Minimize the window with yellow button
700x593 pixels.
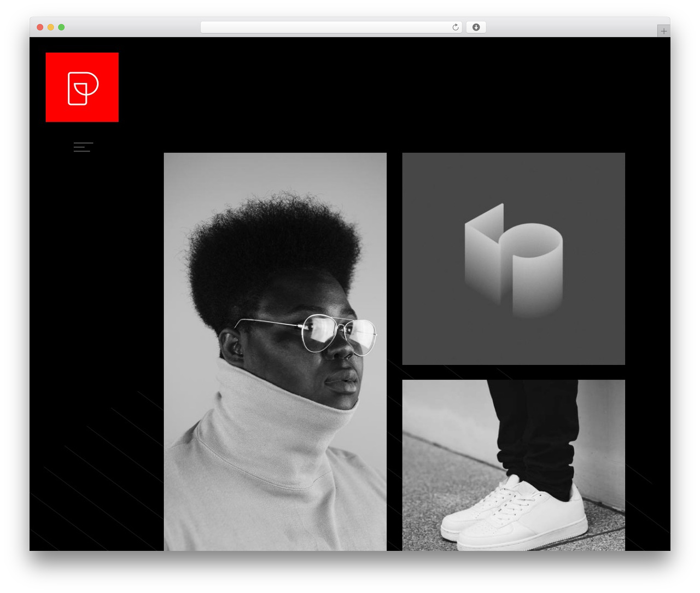[x=50, y=27]
